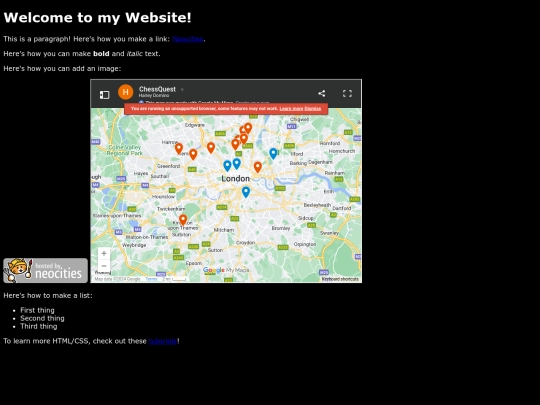Click the orange H author avatar
Screen dimensions: 540x405
click(126, 92)
